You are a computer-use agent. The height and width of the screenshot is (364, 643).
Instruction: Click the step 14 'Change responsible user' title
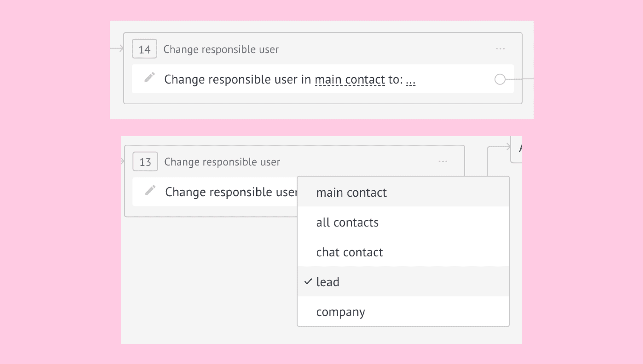point(221,49)
